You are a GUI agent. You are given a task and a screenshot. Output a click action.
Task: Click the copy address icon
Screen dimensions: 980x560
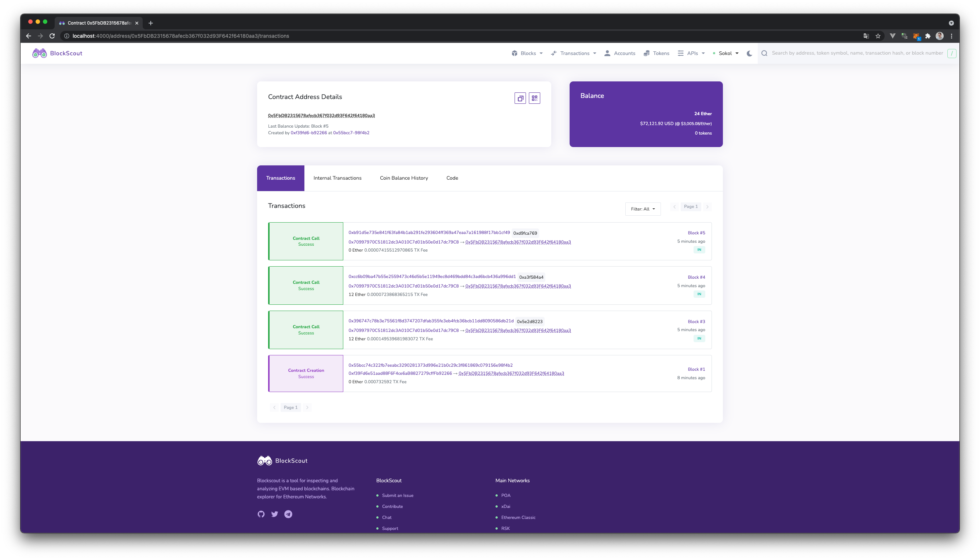pyautogui.click(x=520, y=98)
